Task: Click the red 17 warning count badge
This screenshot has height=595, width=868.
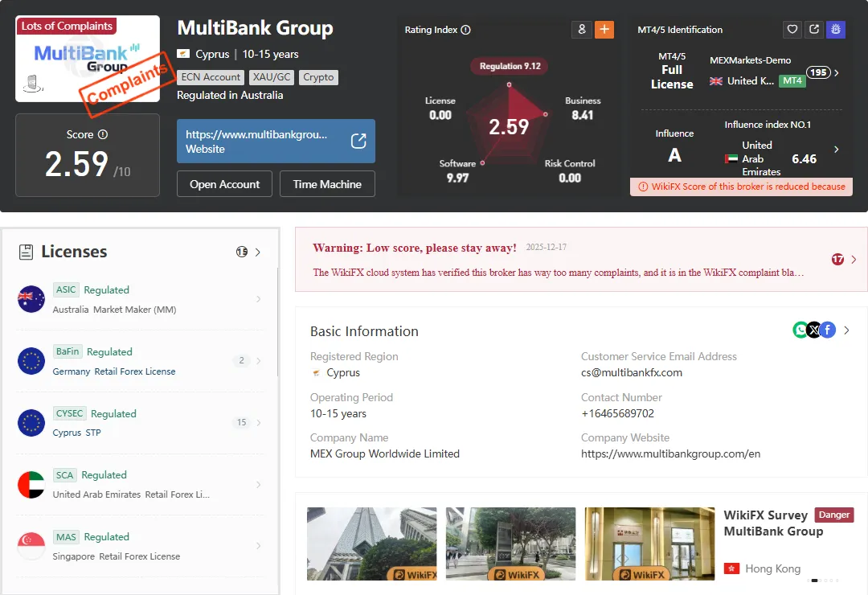Action: (837, 259)
